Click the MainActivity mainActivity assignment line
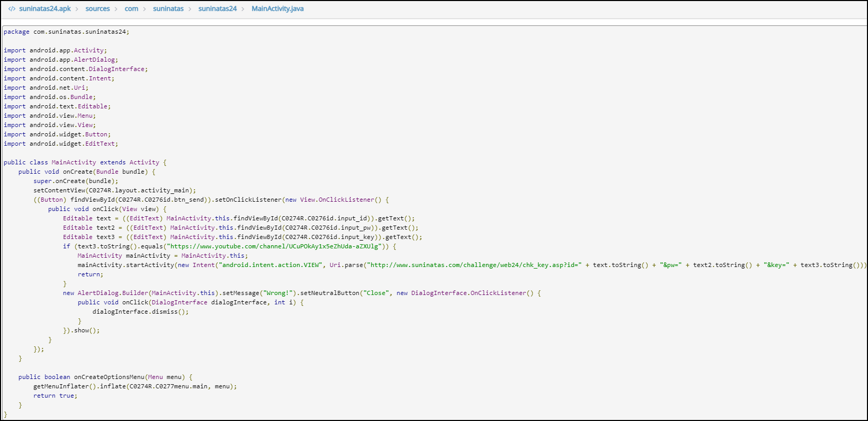 163,256
